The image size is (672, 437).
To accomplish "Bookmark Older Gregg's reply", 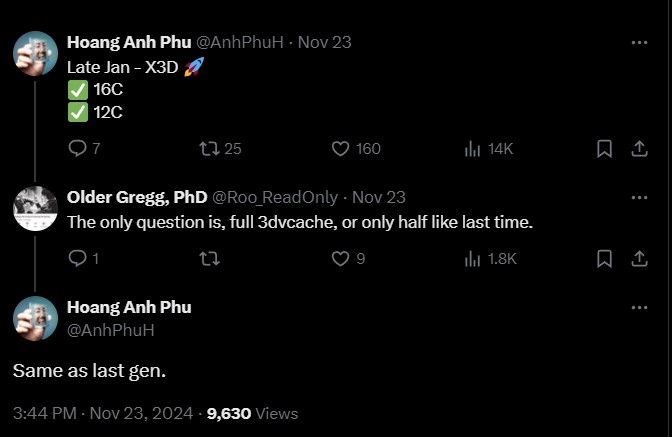I will (x=604, y=258).
